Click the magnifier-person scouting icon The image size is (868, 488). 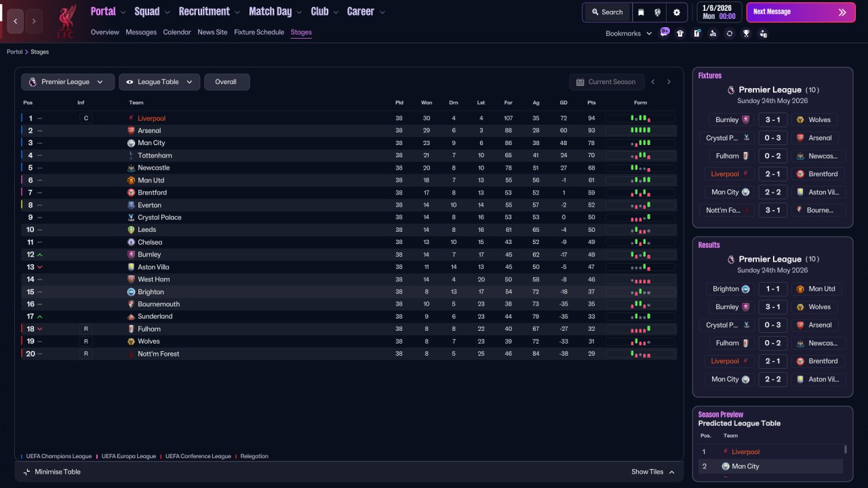[713, 33]
